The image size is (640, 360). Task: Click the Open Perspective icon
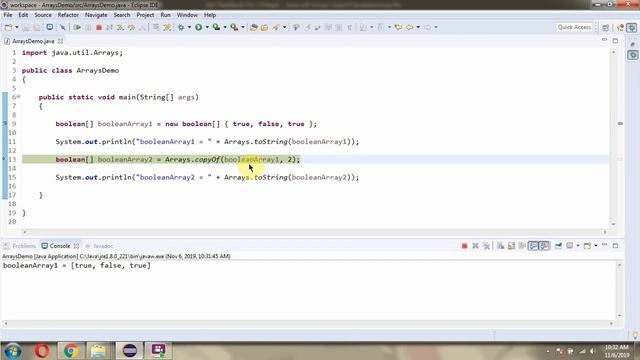pos(606,27)
